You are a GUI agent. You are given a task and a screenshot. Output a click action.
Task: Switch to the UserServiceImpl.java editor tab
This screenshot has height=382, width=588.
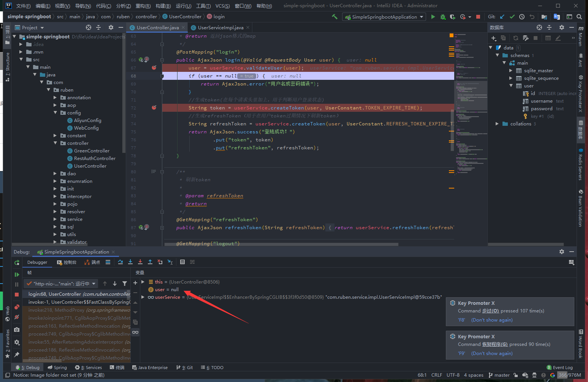[220, 27]
